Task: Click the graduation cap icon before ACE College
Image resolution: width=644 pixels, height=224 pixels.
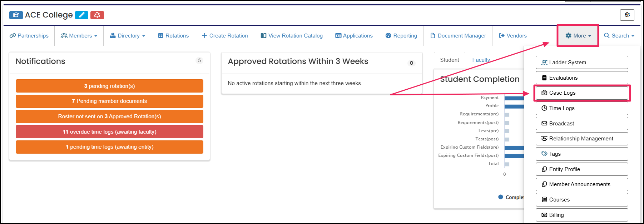Action: point(16,15)
